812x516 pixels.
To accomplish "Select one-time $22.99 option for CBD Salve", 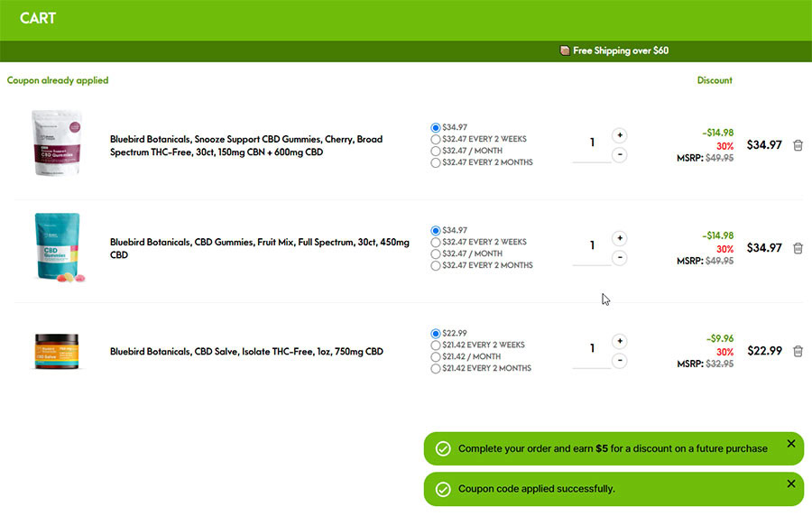I will (436, 333).
